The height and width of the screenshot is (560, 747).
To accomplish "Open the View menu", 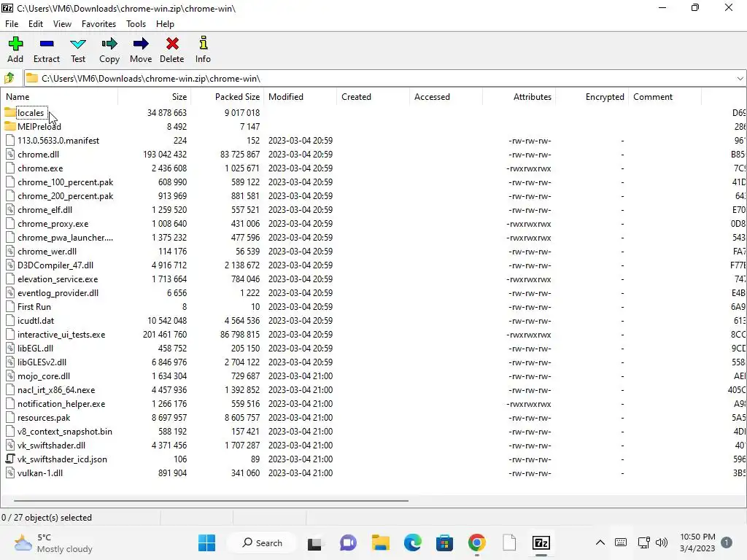I will [62, 24].
